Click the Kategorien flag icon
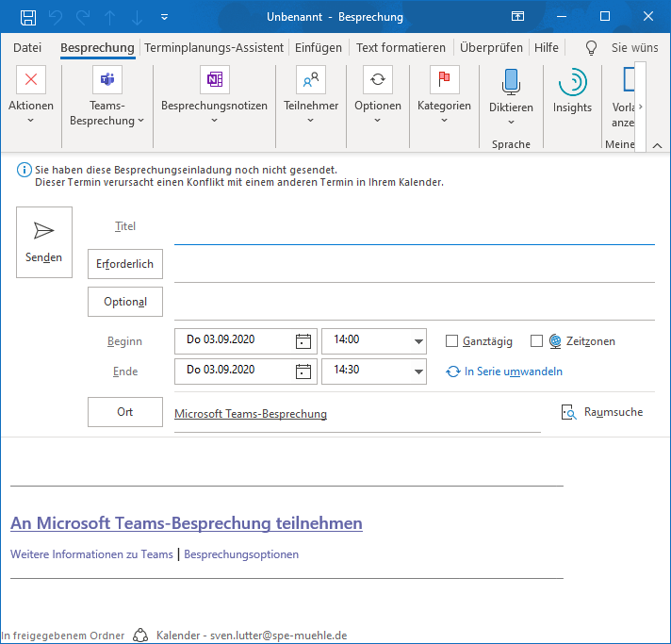The height and width of the screenshot is (644, 671). 445,79
